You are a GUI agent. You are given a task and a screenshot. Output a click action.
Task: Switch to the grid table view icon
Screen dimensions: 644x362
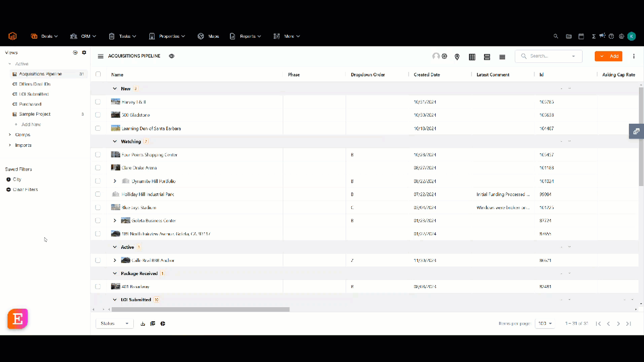(472, 57)
